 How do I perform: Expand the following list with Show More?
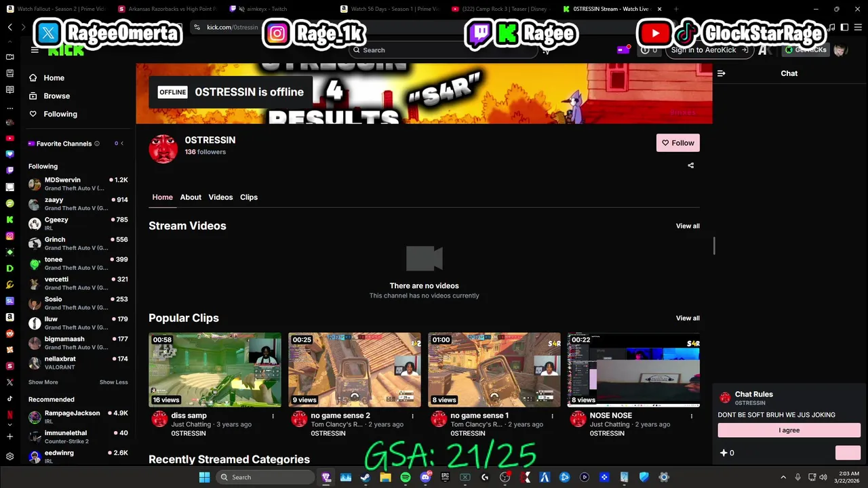(43, 382)
